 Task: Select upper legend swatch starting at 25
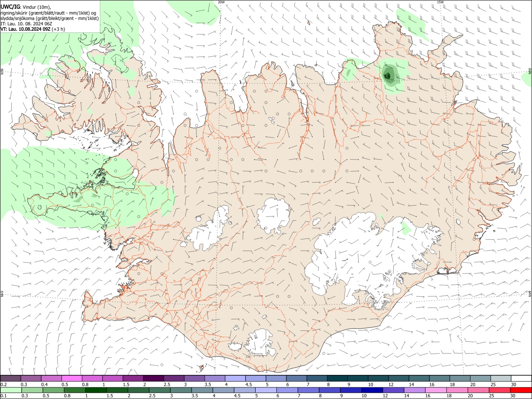point(501,379)
